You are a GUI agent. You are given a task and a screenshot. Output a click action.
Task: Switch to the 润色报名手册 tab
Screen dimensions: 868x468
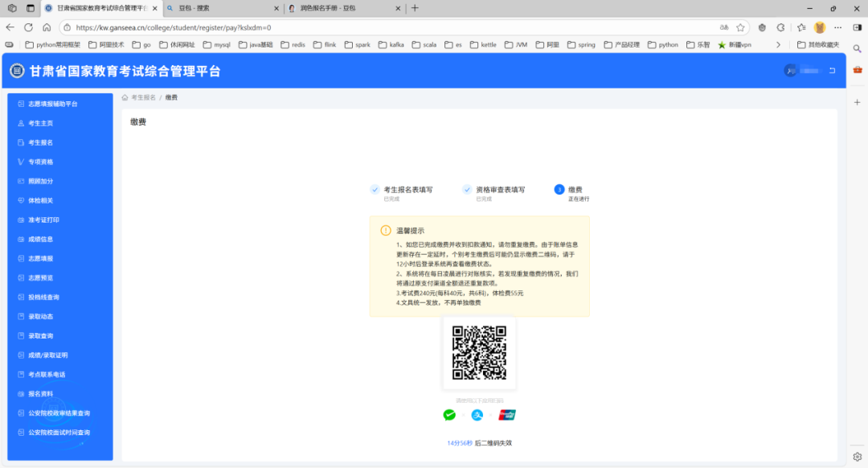pos(330,9)
